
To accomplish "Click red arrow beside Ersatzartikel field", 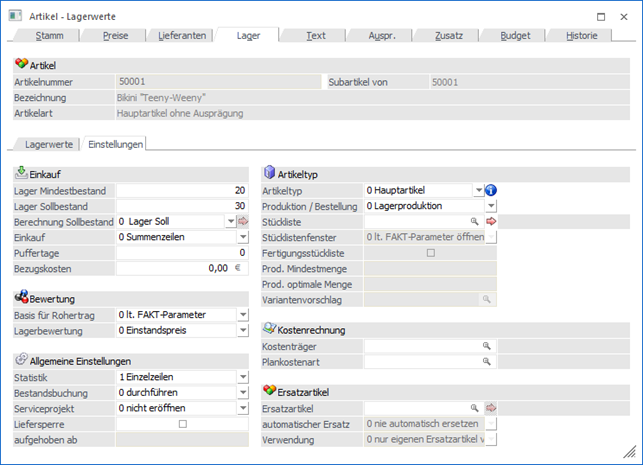I will tap(491, 408).
